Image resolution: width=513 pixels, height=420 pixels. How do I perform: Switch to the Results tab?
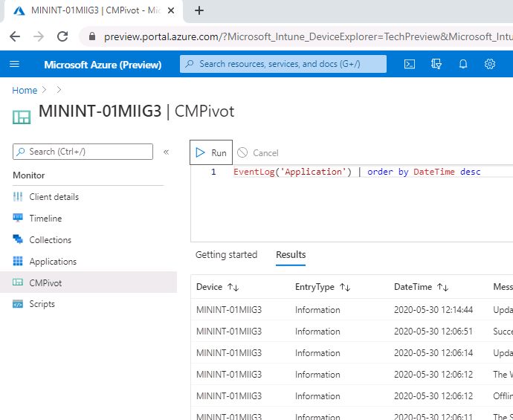[x=291, y=254]
